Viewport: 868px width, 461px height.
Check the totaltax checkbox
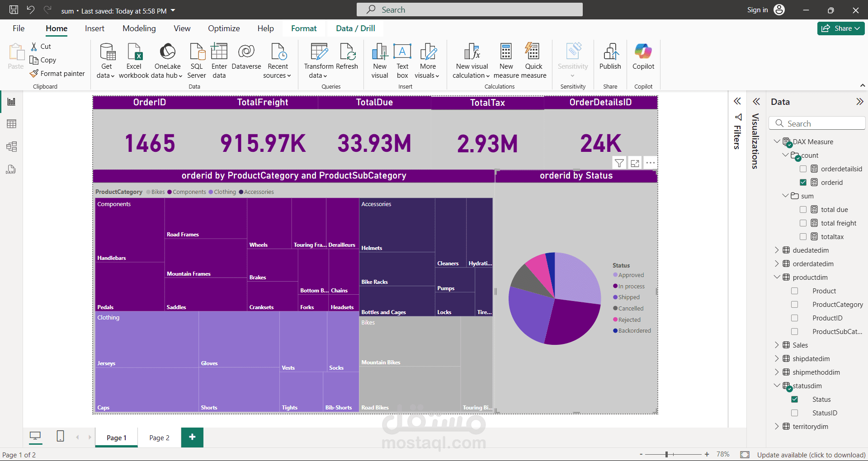[803, 237]
